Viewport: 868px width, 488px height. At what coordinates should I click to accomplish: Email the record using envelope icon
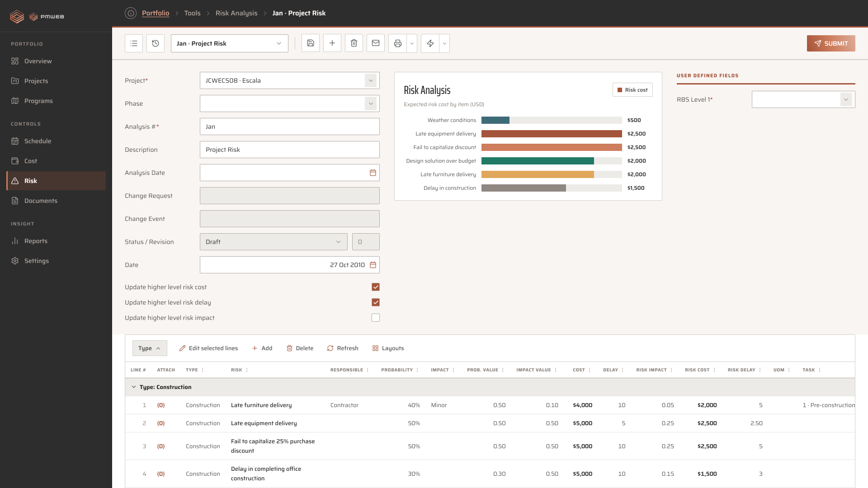376,43
